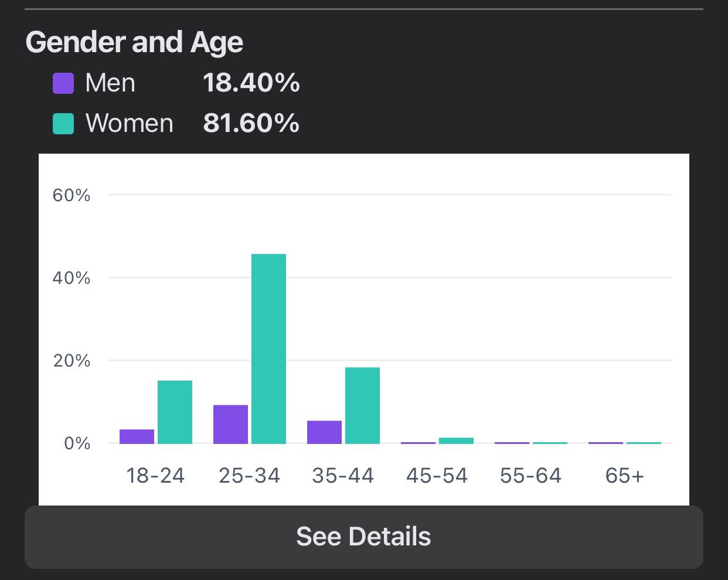Click the women's bar for 45-54
Image resolution: width=728 pixels, height=580 pixels.
456,440
